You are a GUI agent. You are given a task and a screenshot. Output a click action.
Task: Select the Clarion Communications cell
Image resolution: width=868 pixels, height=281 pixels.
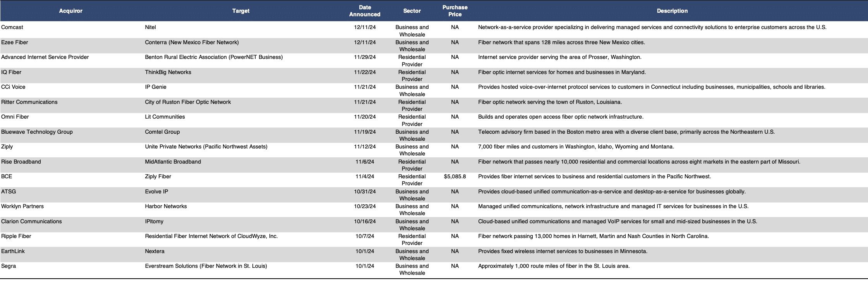click(x=31, y=221)
